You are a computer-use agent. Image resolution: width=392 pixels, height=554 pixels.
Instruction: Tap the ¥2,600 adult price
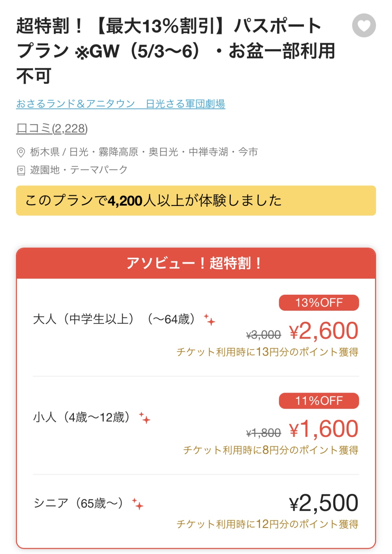(324, 331)
